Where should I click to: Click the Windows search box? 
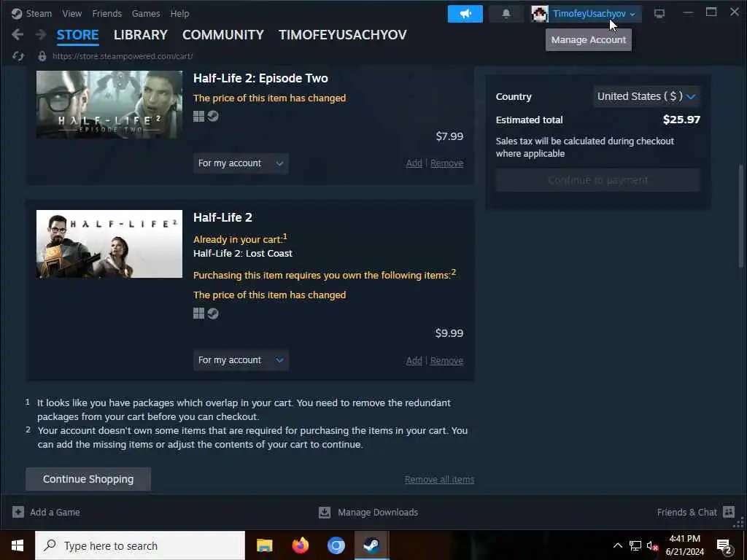tap(140, 545)
